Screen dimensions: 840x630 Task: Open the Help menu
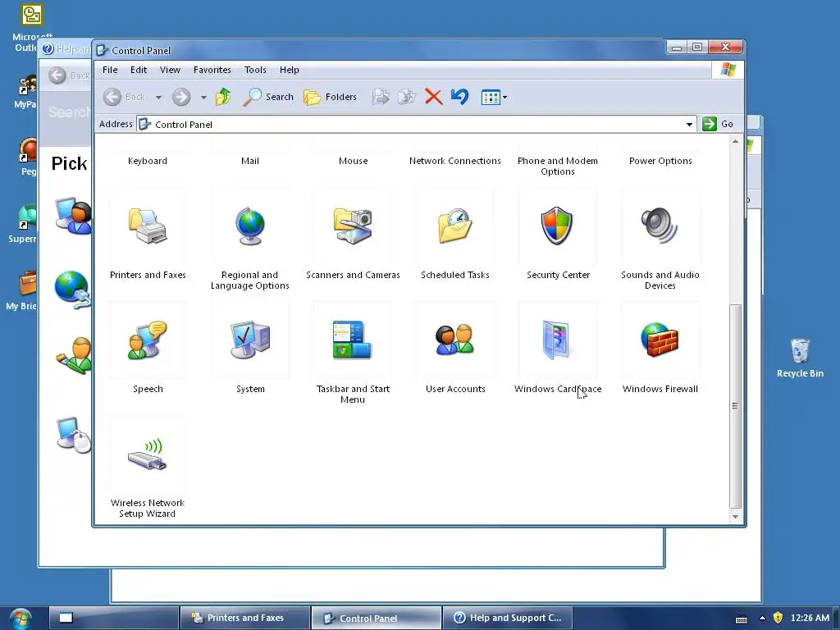[290, 70]
